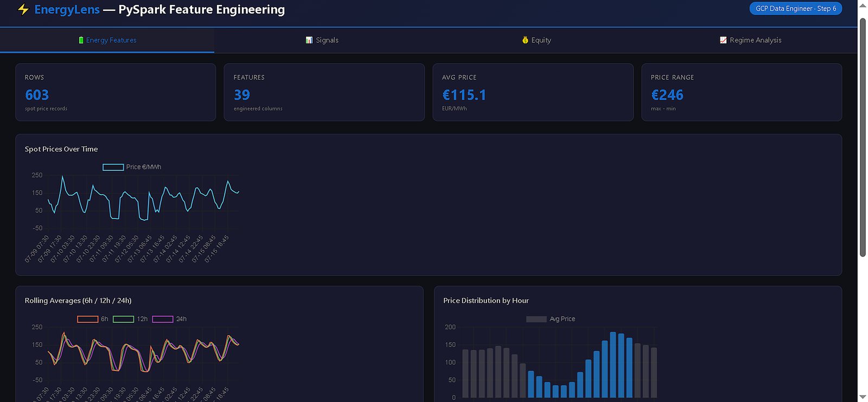
Task: Click the €246 price range value
Action: coord(667,95)
